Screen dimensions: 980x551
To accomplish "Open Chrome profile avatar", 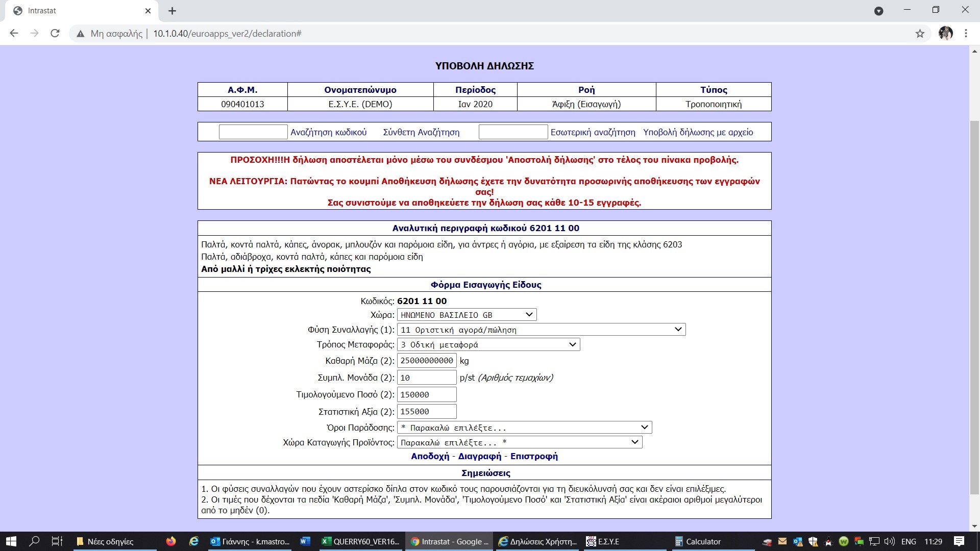I will click(945, 34).
